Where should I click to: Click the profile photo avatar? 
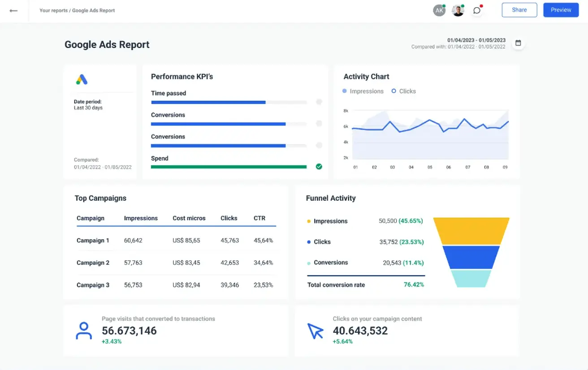point(458,10)
